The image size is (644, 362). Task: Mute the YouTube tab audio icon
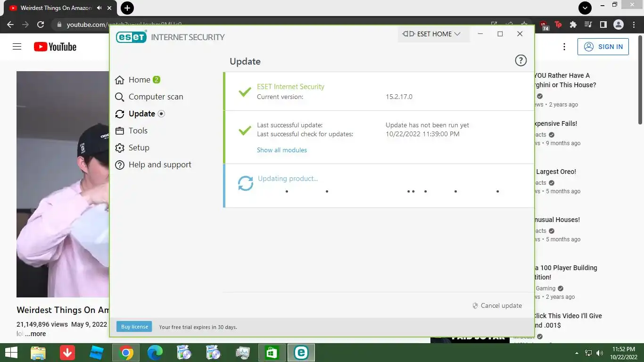point(99,8)
